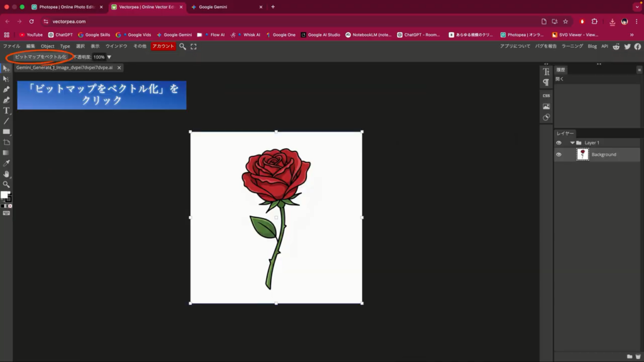Collapse the Layer 1 folder triangle
This screenshot has width=644, height=362.
572,143
